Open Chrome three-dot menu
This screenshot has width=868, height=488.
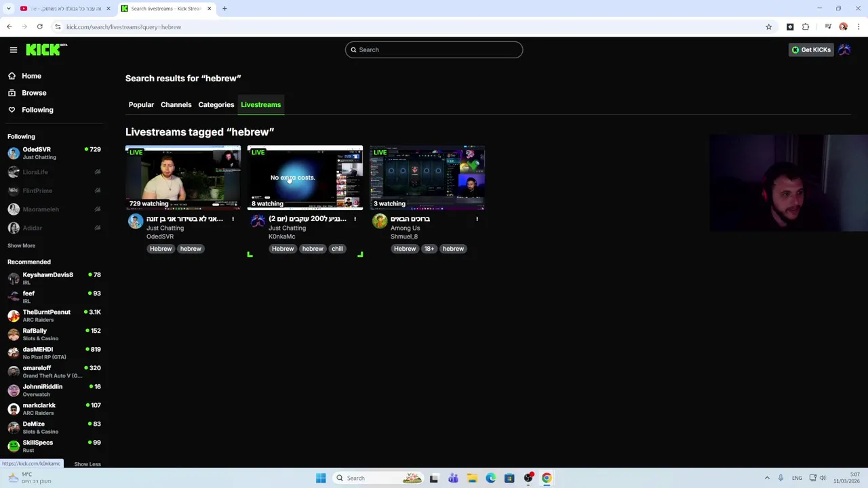click(859, 27)
